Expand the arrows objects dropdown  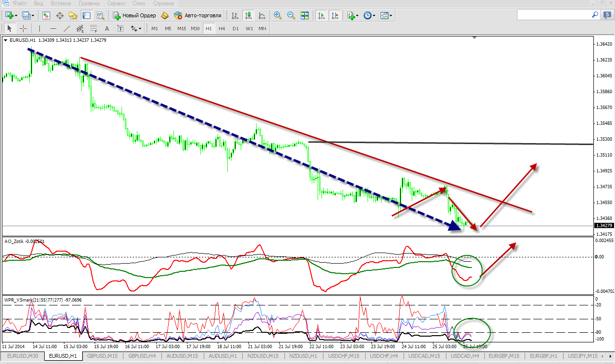click(136, 28)
